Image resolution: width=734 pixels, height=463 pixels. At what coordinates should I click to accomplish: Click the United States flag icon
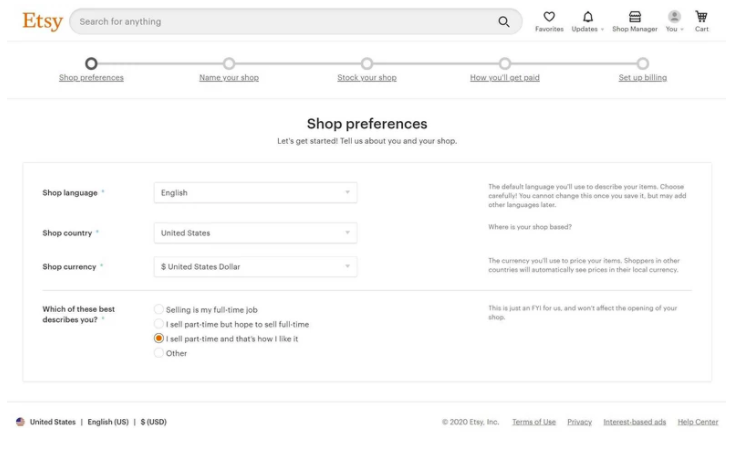point(20,422)
